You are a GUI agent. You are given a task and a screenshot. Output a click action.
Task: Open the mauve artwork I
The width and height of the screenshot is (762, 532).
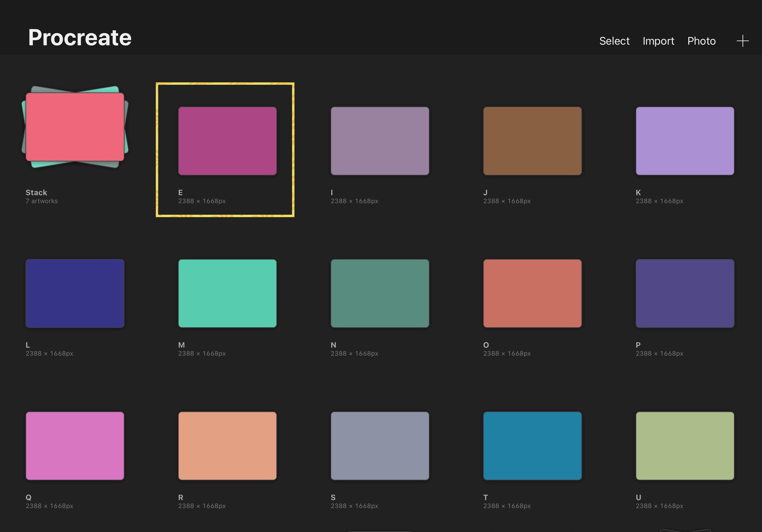pos(380,141)
